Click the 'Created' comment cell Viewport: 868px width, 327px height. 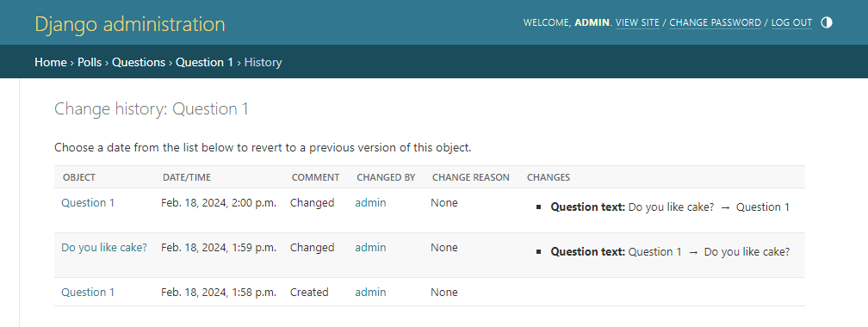click(309, 292)
